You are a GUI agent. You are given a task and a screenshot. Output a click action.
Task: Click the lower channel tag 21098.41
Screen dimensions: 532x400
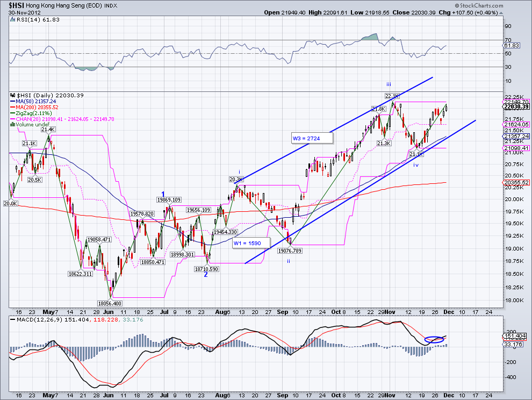(516, 148)
